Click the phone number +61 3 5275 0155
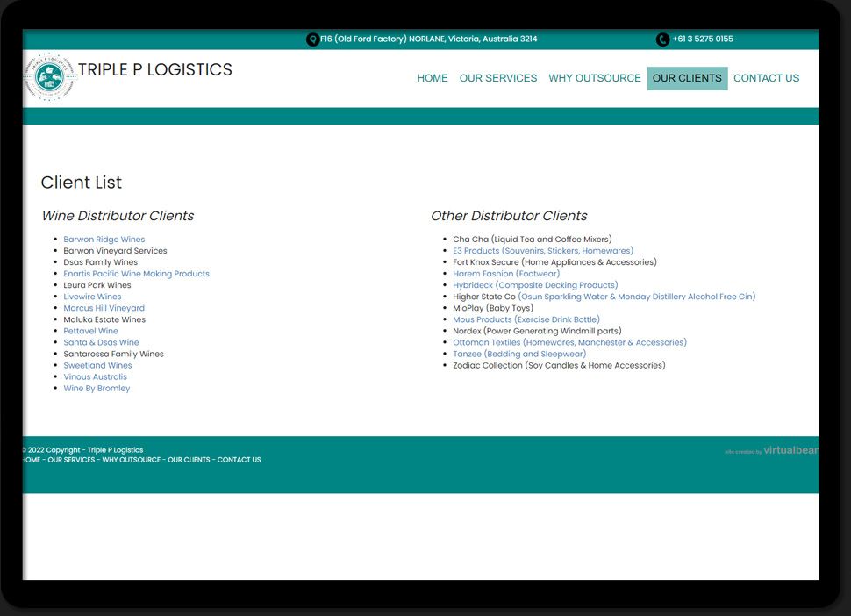851x616 pixels. pos(703,39)
